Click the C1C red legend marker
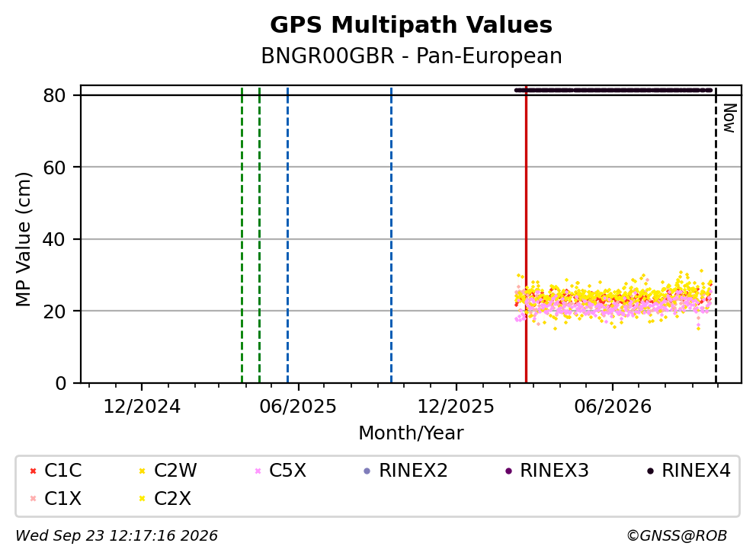The height and width of the screenshot is (559, 756). (33, 471)
